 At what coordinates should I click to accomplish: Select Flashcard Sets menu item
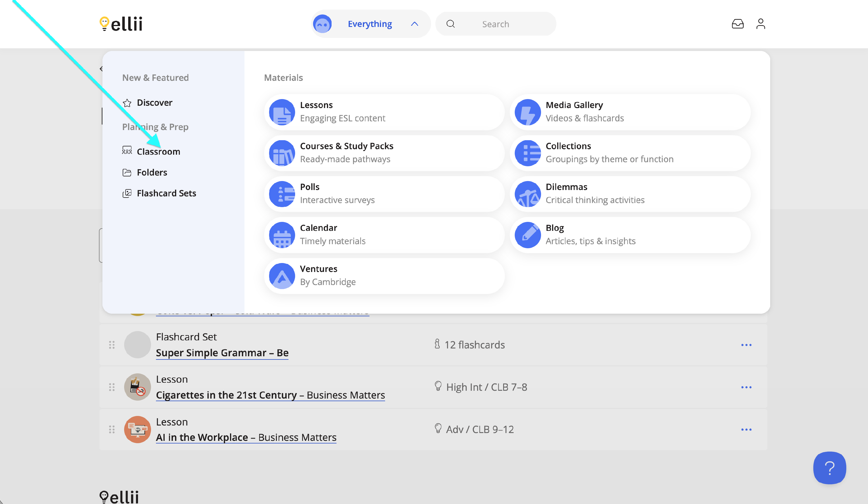point(166,193)
